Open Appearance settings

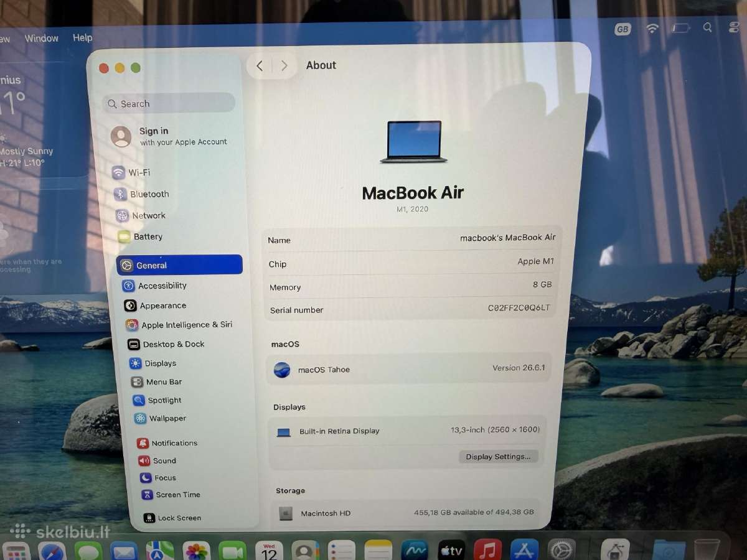[x=156, y=306]
